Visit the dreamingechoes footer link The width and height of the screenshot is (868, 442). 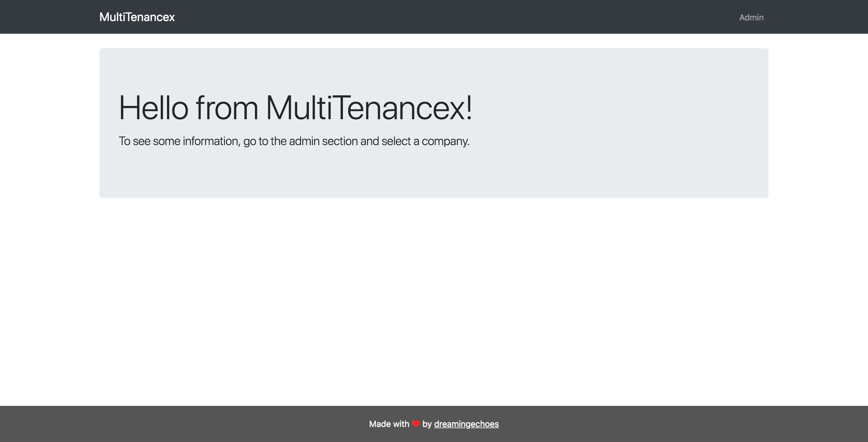coord(466,424)
